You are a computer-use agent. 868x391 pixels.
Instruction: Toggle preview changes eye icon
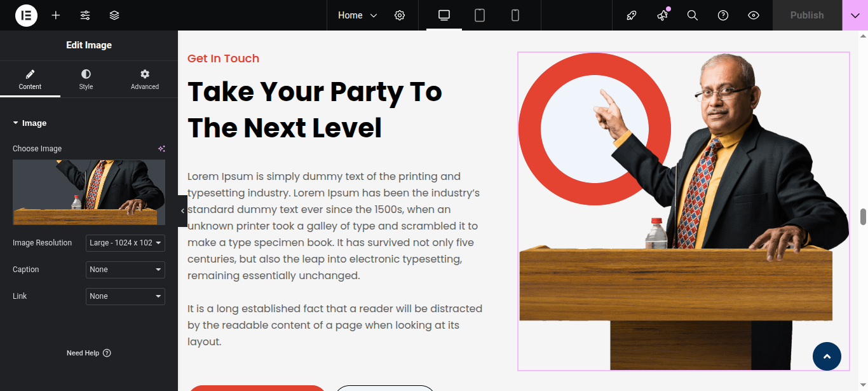[754, 15]
